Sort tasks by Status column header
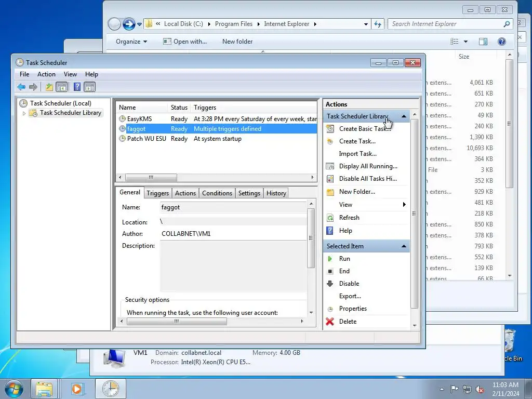532x399 pixels. coord(179,108)
